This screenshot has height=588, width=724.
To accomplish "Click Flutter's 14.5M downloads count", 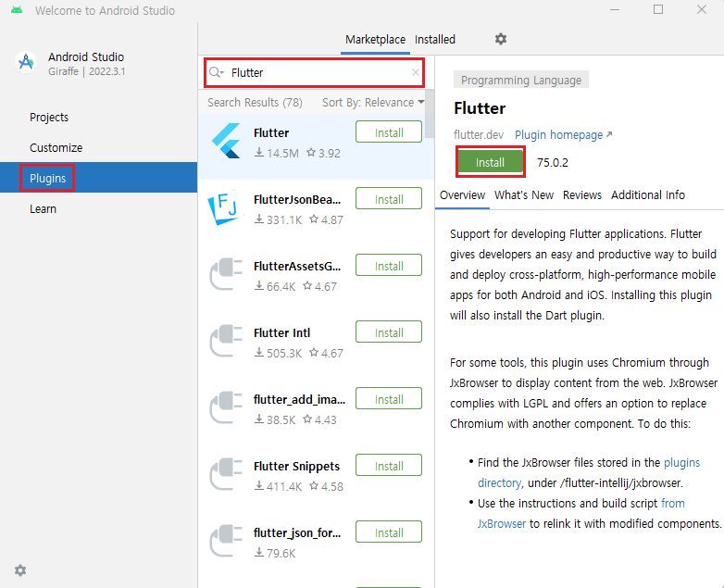I will (277, 153).
